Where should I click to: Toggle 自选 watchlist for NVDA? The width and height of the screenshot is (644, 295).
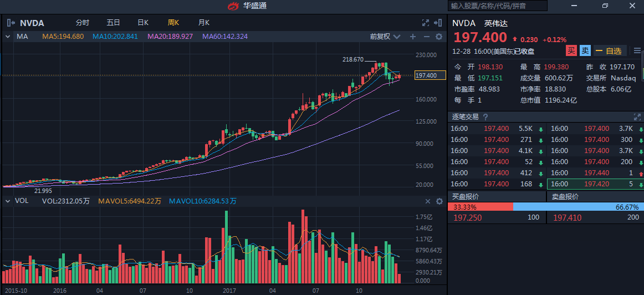[609, 51]
